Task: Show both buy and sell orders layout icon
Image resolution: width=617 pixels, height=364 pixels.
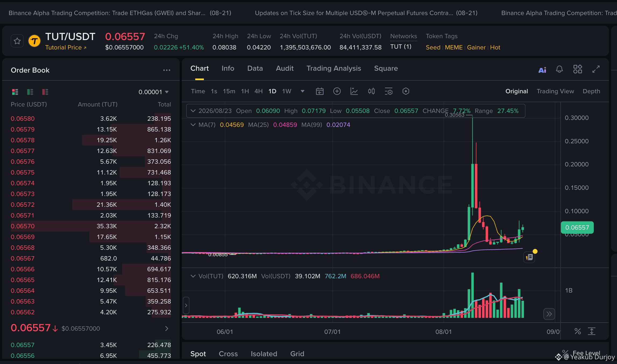Action: (15, 92)
